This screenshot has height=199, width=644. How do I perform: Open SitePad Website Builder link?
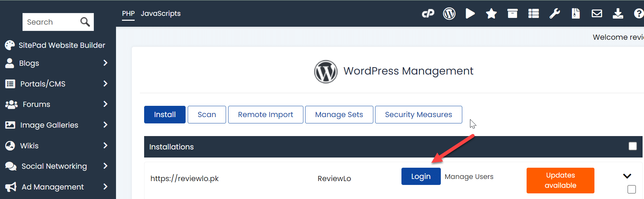click(x=62, y=45)
